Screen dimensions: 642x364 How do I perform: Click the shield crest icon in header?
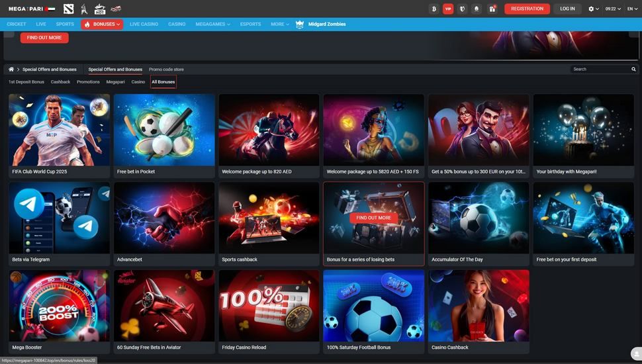(462, 9)
